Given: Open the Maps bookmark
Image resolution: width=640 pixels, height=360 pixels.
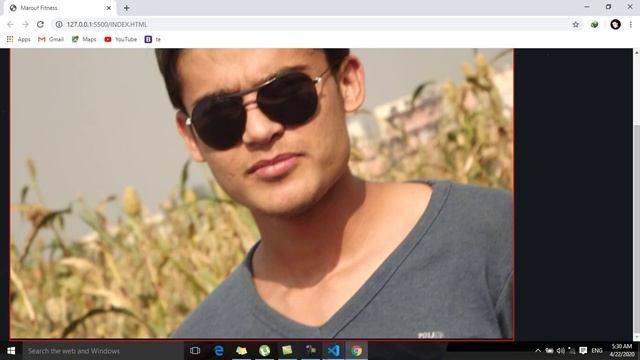Looking at the screenshot, I should [x=84, y=39].
